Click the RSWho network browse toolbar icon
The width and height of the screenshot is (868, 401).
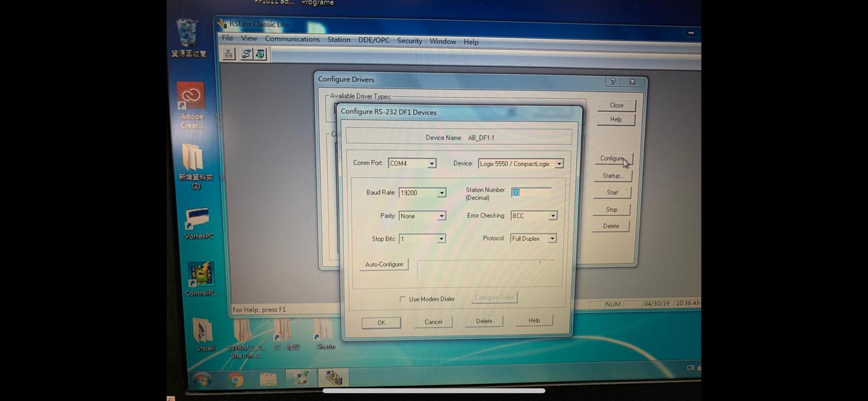[x=228, y=54]
